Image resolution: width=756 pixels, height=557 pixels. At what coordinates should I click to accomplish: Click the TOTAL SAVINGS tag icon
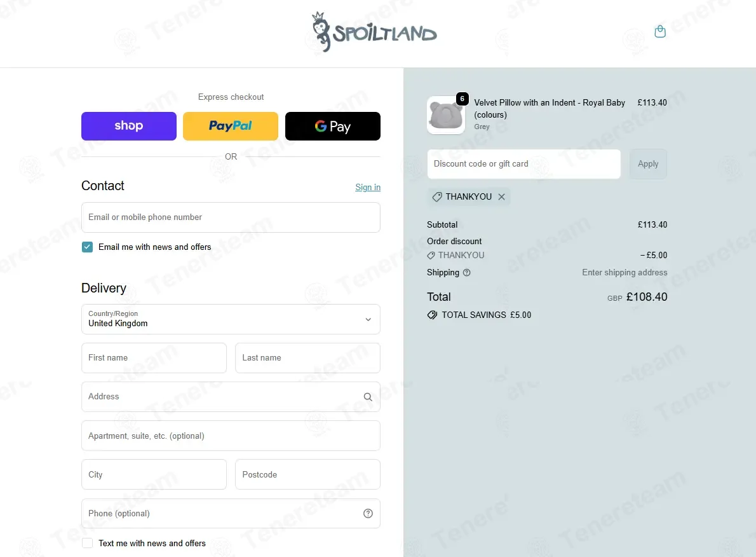pyautogui.click(x=432, y=315)
